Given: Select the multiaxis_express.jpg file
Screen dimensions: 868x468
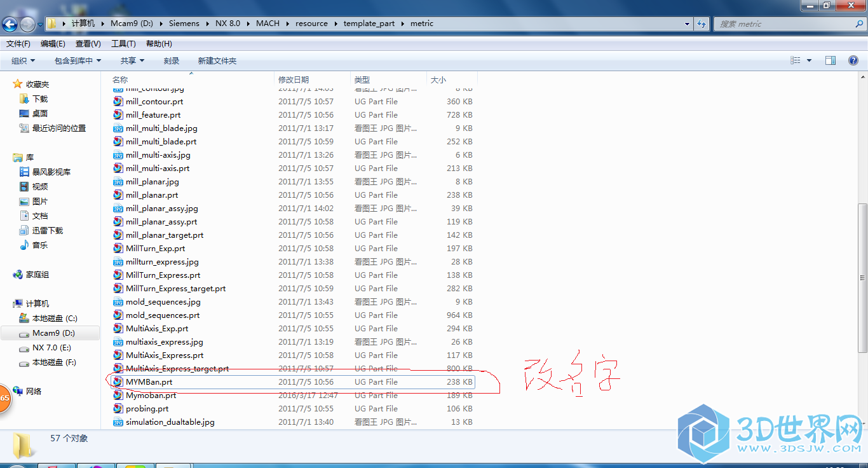Looking at the screenshot, I should coord(165,341).
